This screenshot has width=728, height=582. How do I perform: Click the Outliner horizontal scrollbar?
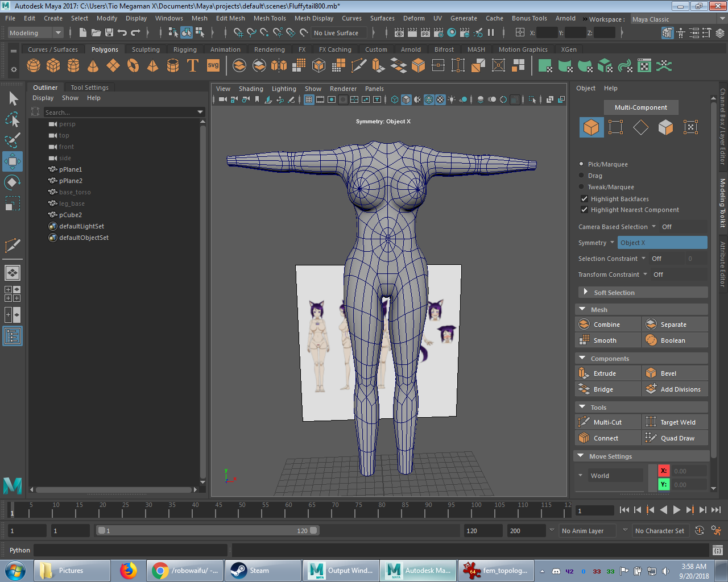(114, 489)
